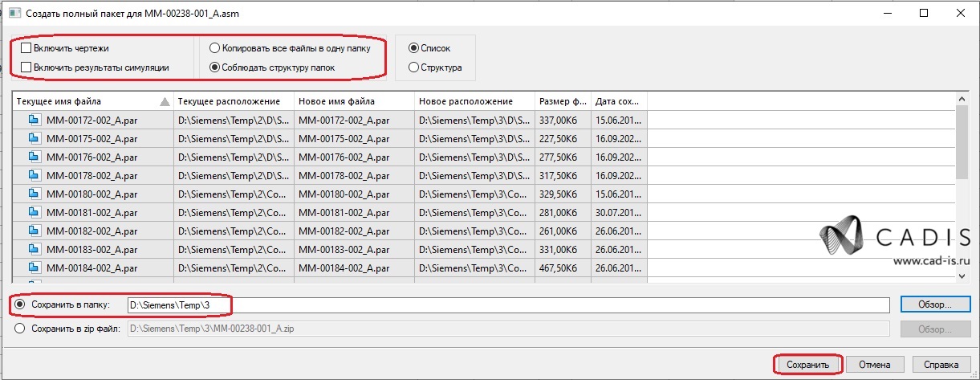The width and height of the screenshot is (980, 380).
Task: Choose the 'Список' view radio button
Action: [x=414, y=48]
